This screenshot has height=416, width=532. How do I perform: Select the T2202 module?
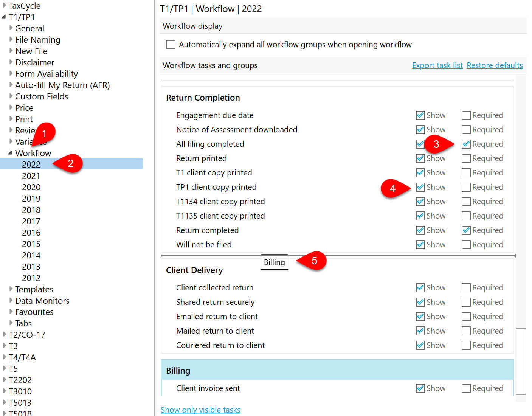pos(20,380)
